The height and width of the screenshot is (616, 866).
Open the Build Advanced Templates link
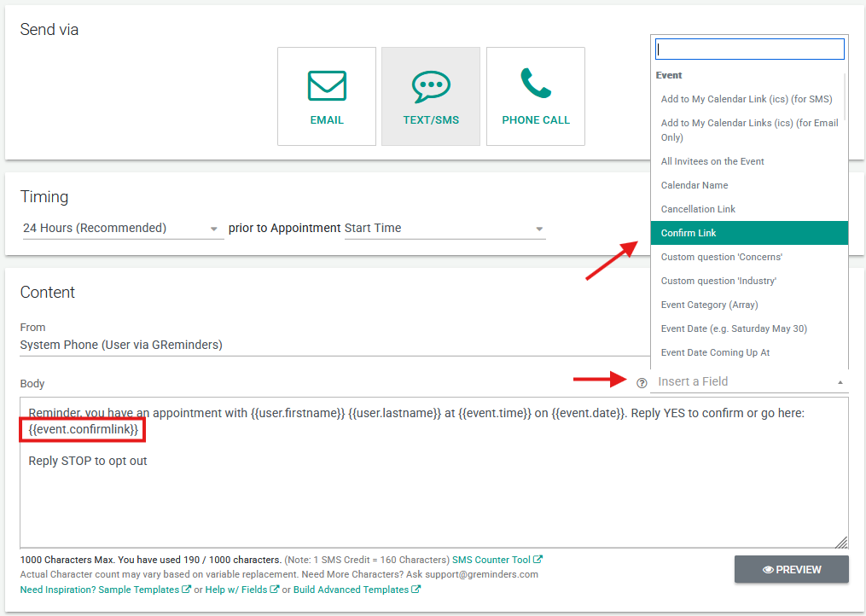point(356,590)
